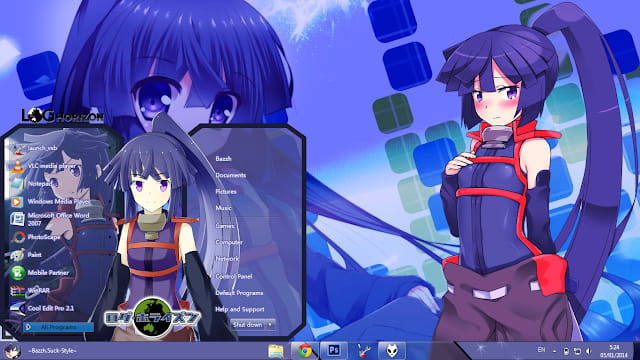The image size is (640, 360).
Task: Launch Mobile Partner
Action: coord(41,273)
